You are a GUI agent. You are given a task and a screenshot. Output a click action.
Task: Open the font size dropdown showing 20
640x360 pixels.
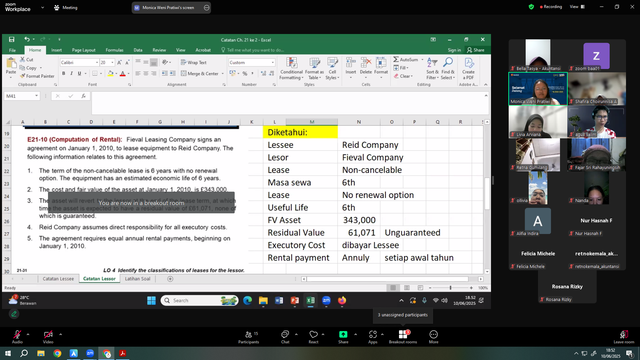[112, 62]
